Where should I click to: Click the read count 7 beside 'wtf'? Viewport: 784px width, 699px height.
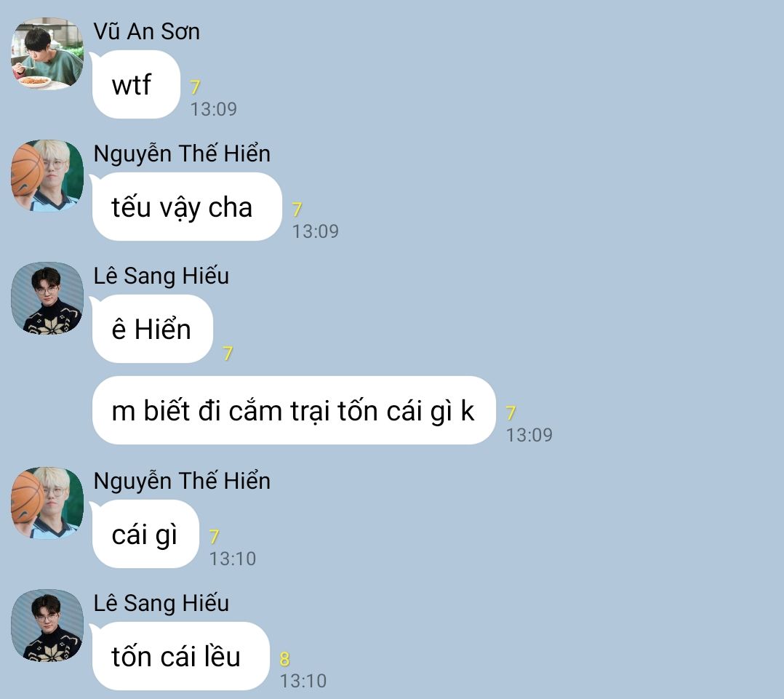pyautogui.click(x=196, y=87)
